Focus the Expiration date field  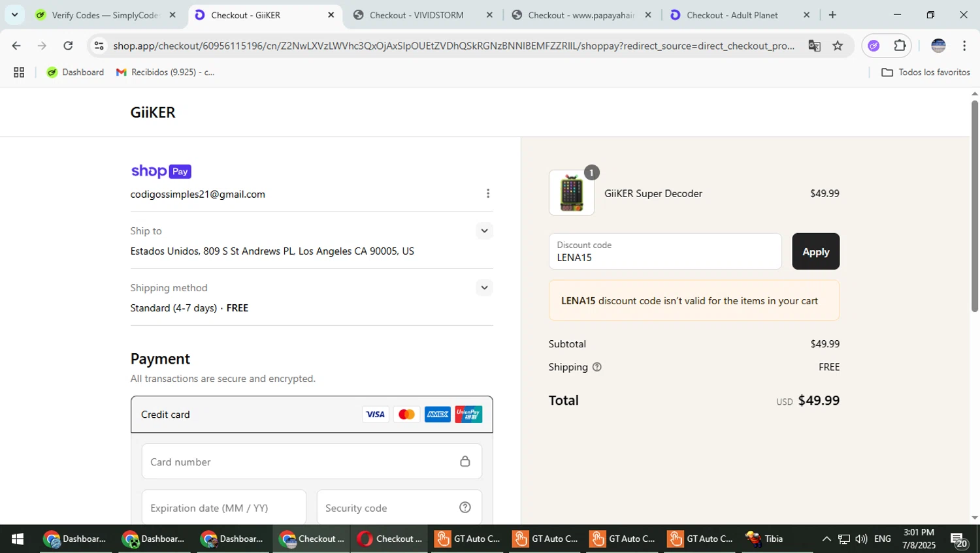(x=224, y=507)
